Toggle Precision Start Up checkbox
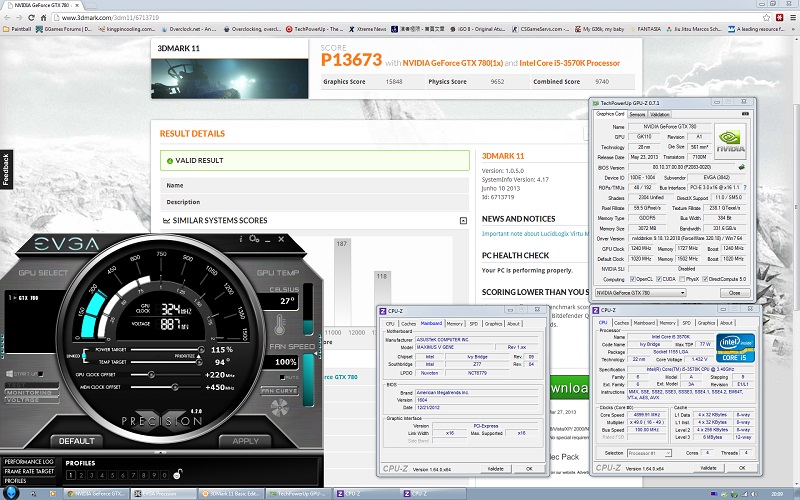800x500 pixels. click(x=41, y=374)
